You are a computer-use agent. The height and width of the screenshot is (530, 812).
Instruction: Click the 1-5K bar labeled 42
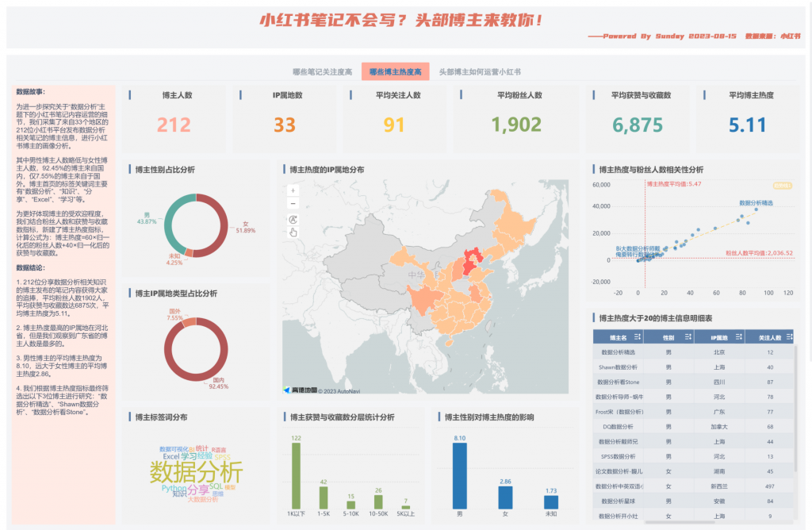click(x=324, y=497)
